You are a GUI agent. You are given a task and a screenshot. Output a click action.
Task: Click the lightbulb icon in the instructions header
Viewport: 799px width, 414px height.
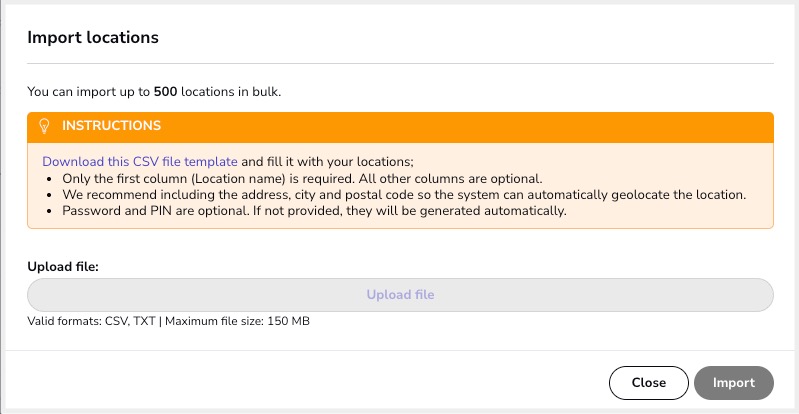(x=45, y=126)
